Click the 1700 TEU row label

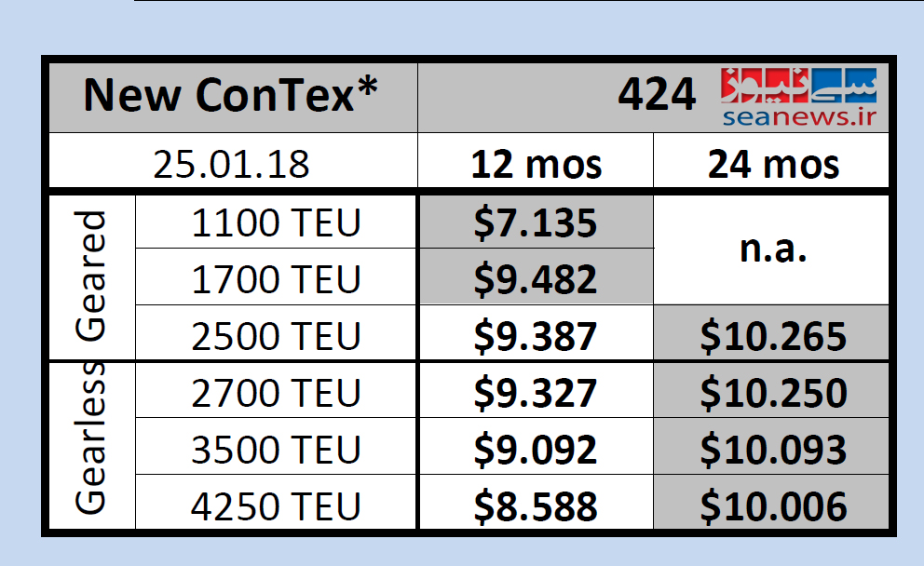[276, 278]
